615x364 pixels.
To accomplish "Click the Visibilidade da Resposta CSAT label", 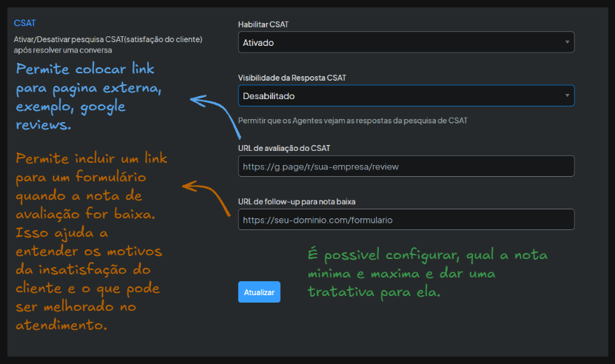I will coord(292,78).
